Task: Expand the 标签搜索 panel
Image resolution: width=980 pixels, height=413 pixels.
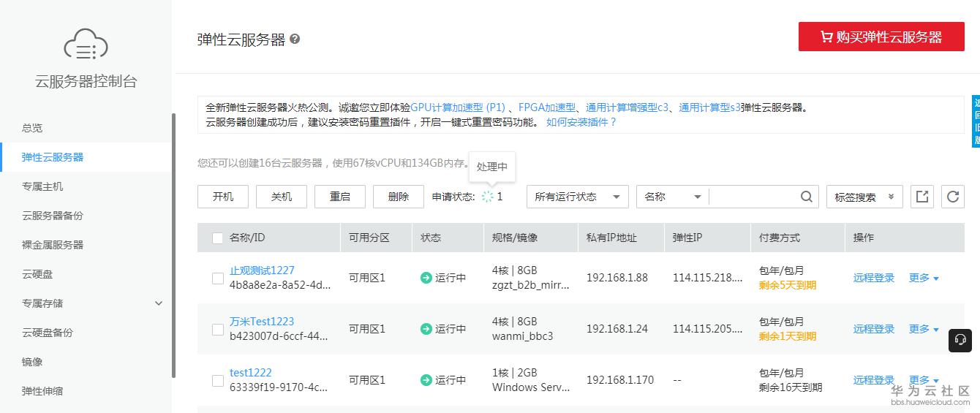Action: point(864,197)
